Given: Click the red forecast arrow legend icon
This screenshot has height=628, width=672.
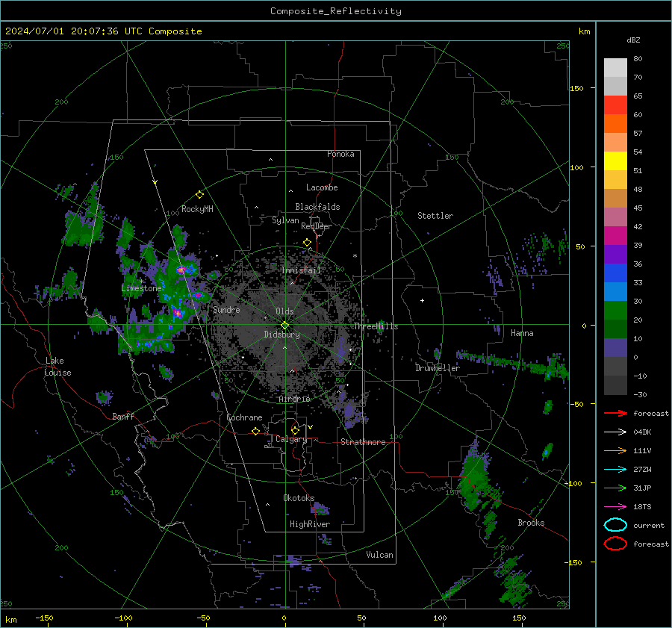Looking at the screenshot, I should [x=615, y=413].
